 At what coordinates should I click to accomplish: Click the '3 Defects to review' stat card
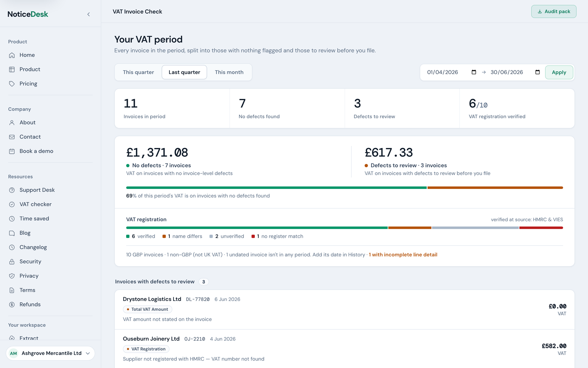[x=402, y=108]
